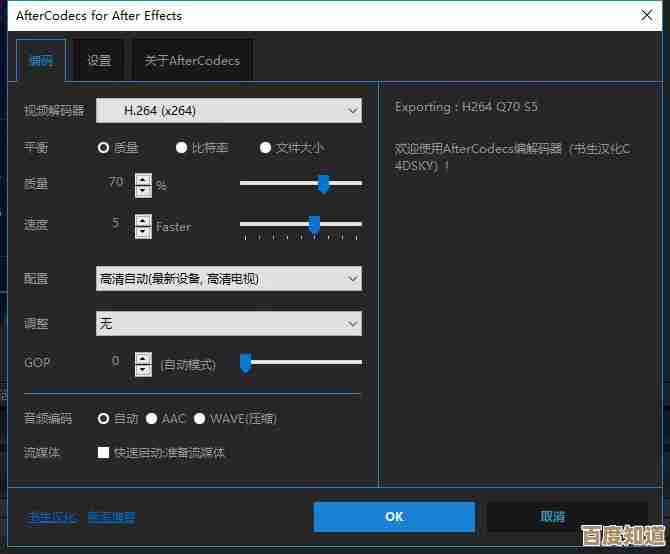Choose 自动 audio encoding radio button
Screen dimensions: 670x554
pos(103,419)
